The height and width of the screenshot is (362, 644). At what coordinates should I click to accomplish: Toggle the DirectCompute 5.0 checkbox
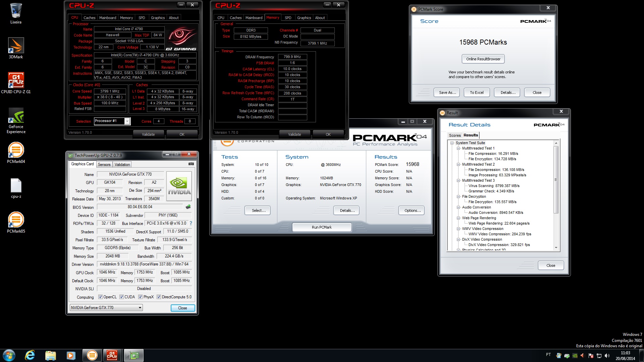pos(159,297)
